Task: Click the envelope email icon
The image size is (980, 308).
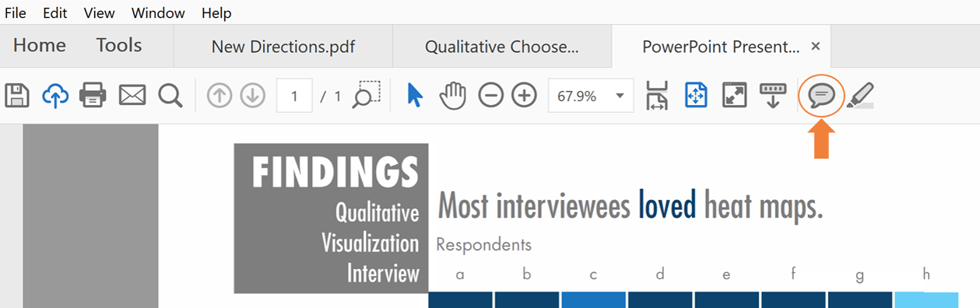Action: coord(132,96)
